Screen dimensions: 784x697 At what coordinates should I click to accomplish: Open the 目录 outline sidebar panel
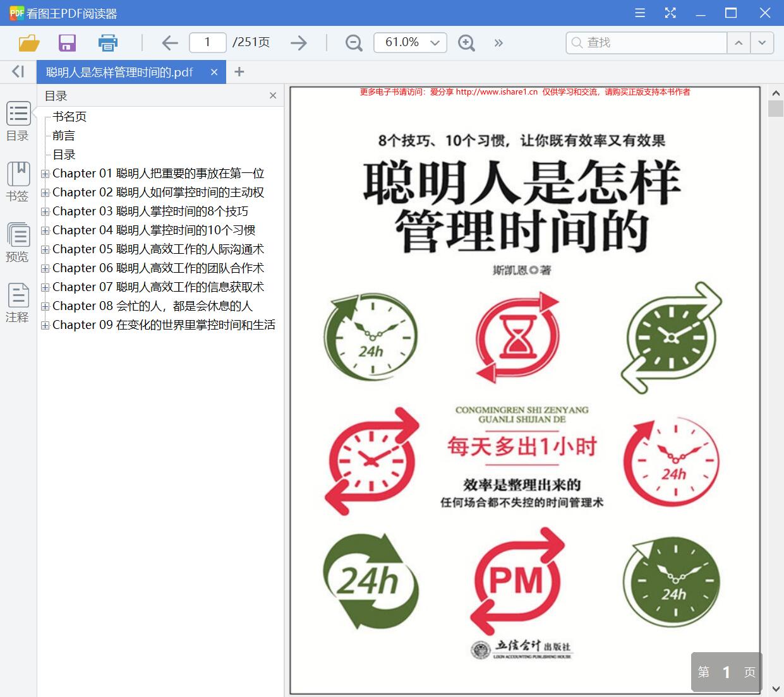18,121
